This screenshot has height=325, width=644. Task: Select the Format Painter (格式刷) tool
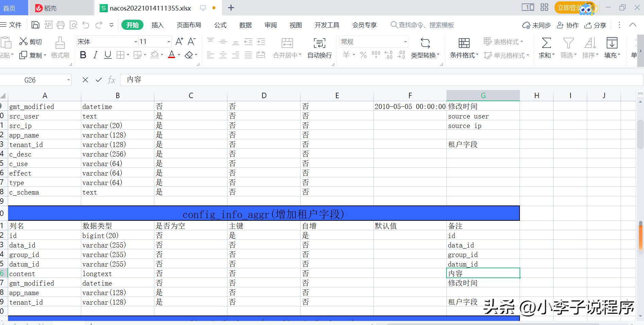pyautogui.click(x=60, y=48)
